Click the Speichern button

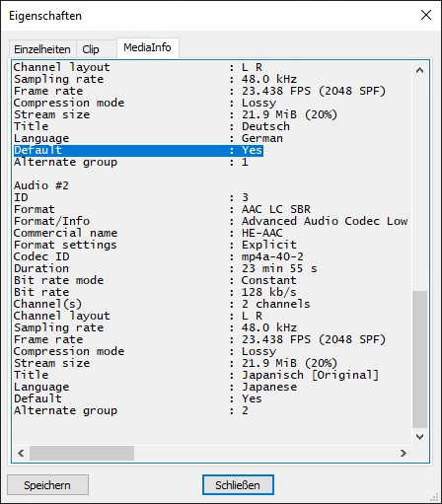click(47, 485)
